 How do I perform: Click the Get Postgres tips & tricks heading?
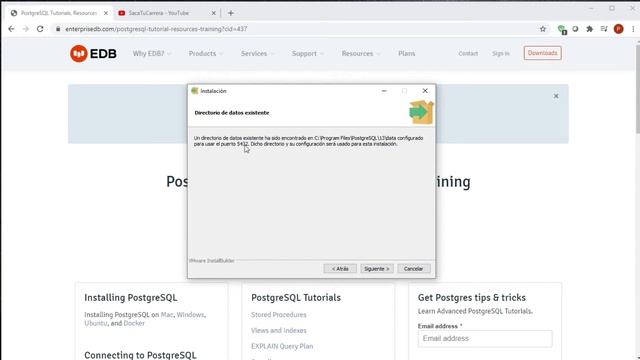pos(471,298)
